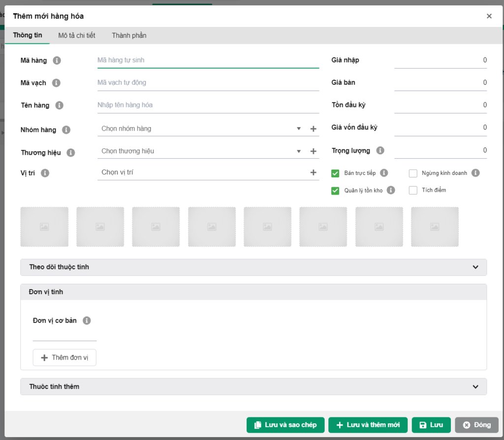Open the Chọn thương hiệu dropdown
The height and width of the screenshot is (440, 504).
(197, 151)
